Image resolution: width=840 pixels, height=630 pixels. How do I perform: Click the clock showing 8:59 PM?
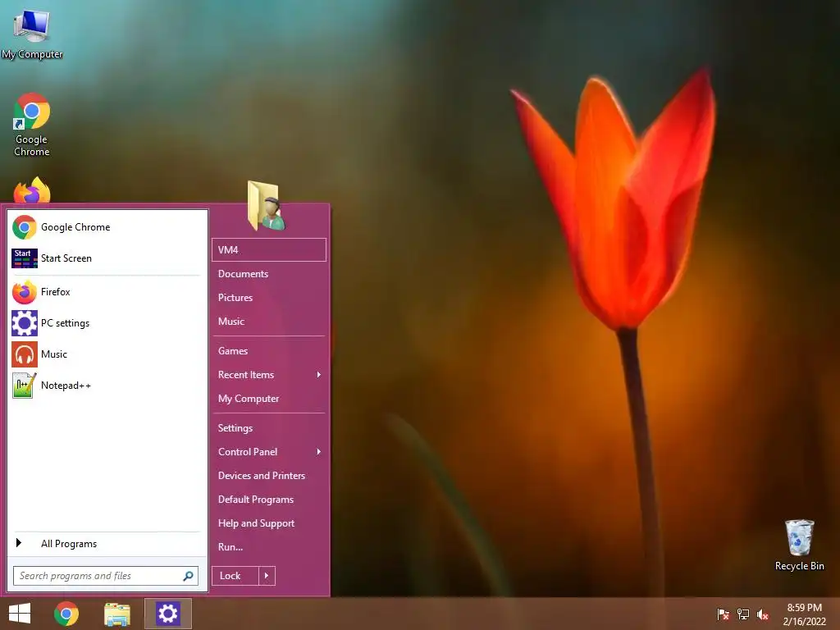coord(804,608)
